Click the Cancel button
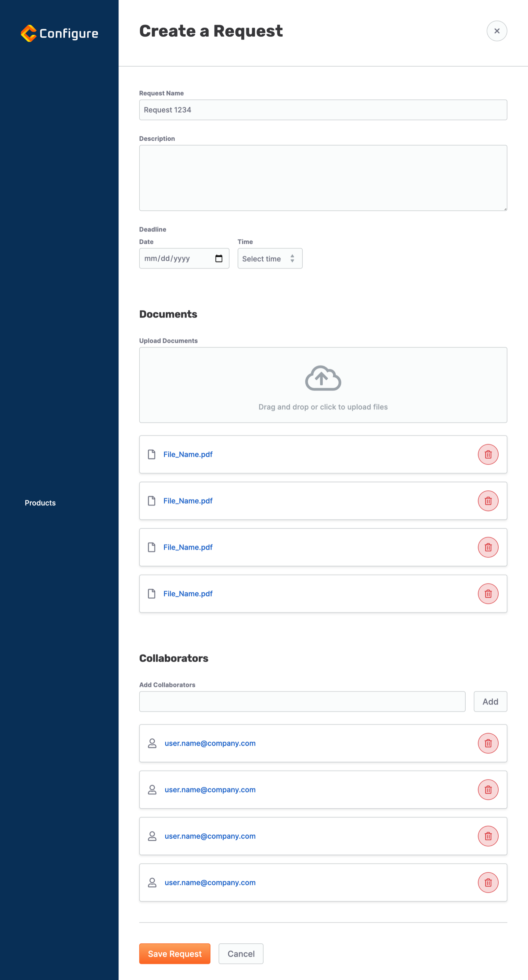The width and height of the screenshot is (528, 980). 241,953
